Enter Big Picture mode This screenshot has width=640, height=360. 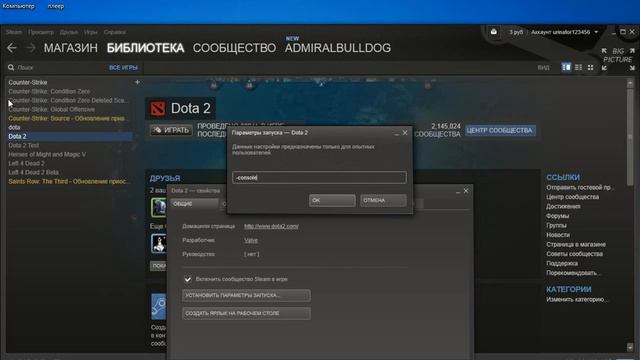(618, 59)
